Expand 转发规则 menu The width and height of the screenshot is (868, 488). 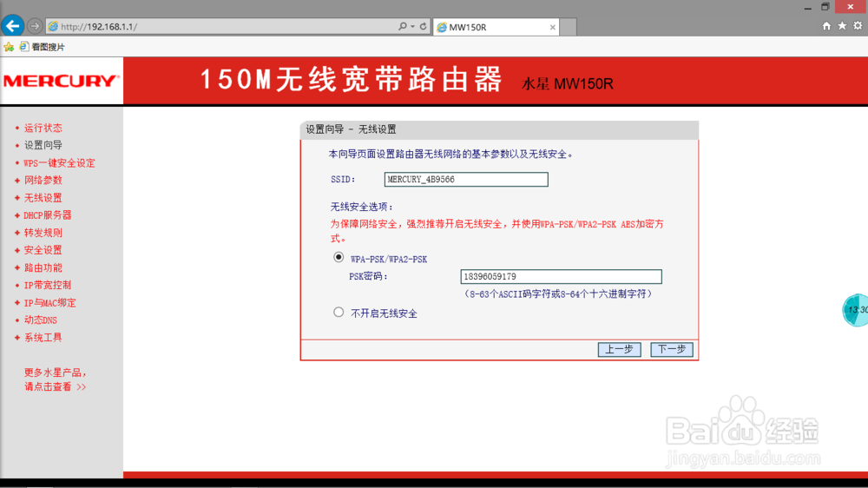tap(43, 233)
